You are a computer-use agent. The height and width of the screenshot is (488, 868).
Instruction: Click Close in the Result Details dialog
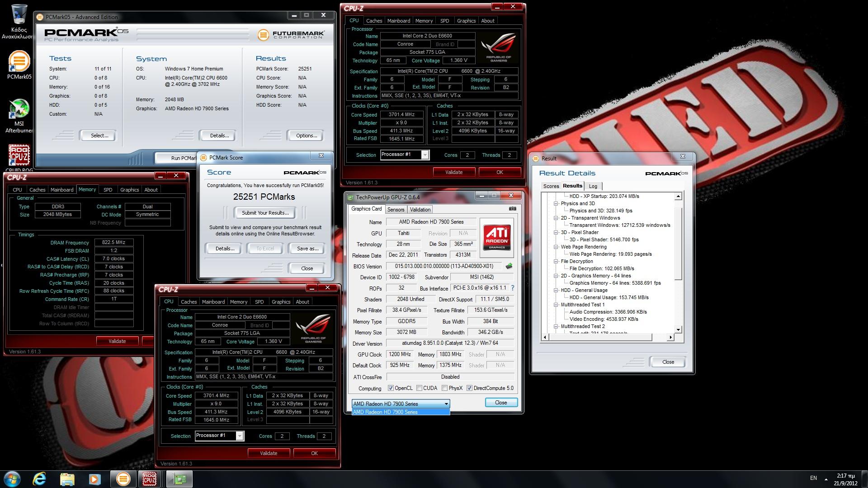coord(668,362)
